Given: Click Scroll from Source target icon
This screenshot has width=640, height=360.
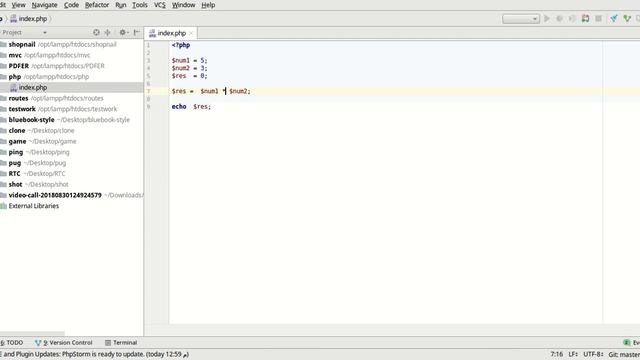Looking at the screenshot, I should 96,32.
